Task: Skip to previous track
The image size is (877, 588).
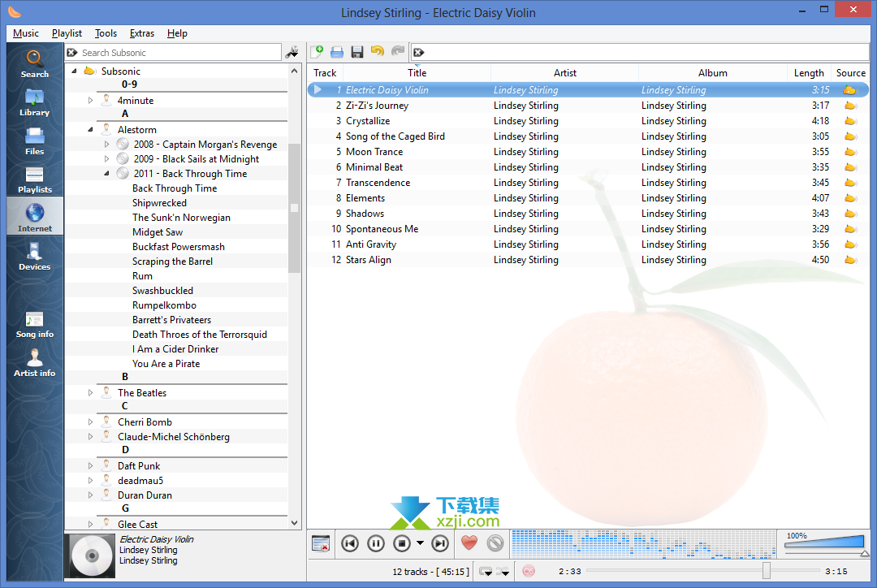Action: (350, 543)
